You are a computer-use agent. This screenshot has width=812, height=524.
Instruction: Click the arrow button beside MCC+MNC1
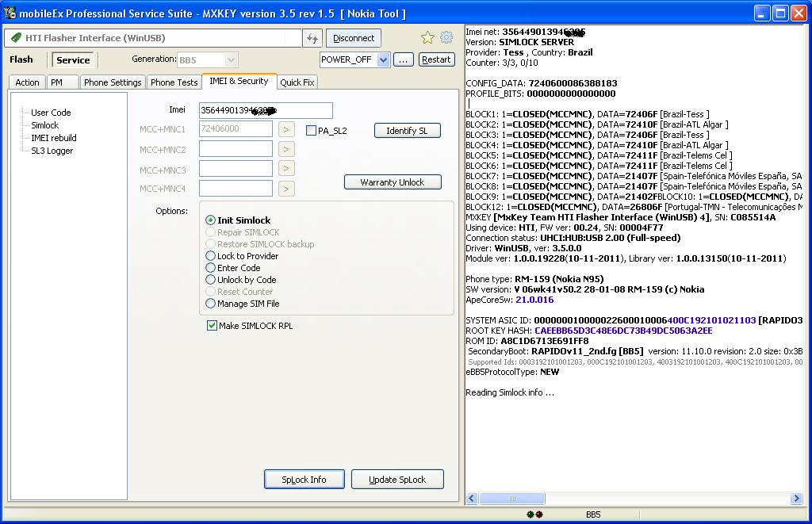click(x=286, y=129)
